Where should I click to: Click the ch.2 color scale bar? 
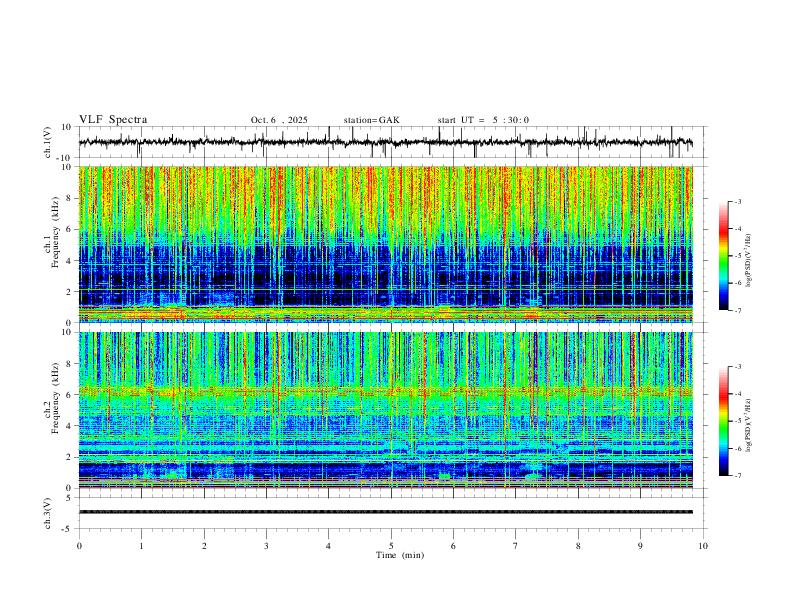pyautogui.click(x=723, y=421)
